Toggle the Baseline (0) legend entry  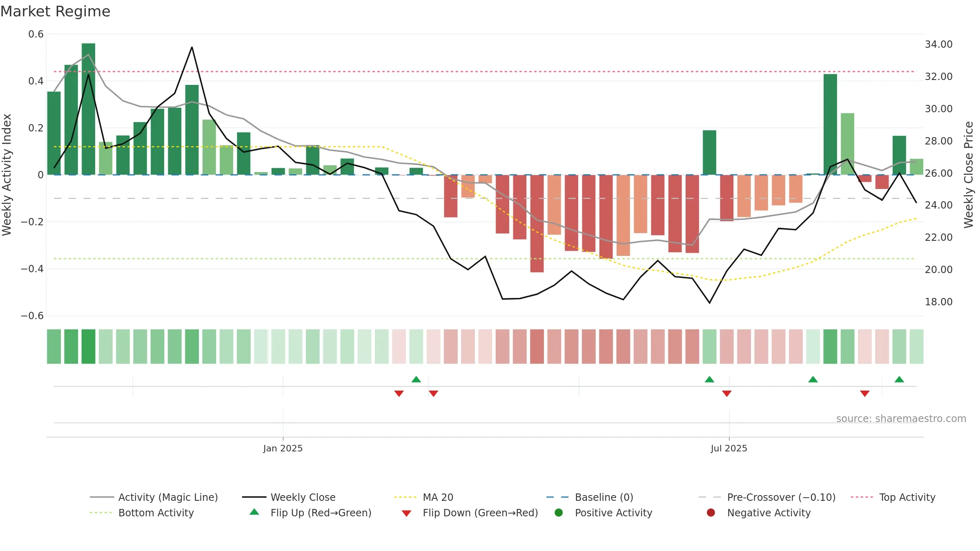pos(590,497)
